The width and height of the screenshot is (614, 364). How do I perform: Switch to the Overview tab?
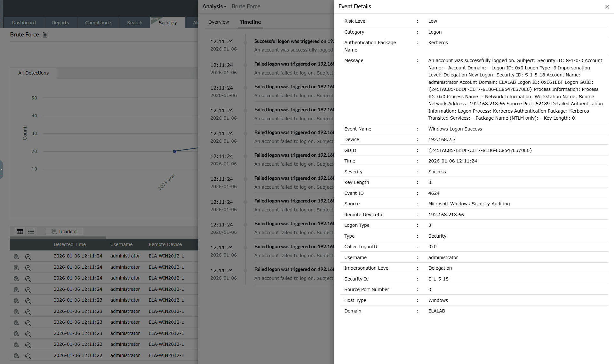(219, 22)
